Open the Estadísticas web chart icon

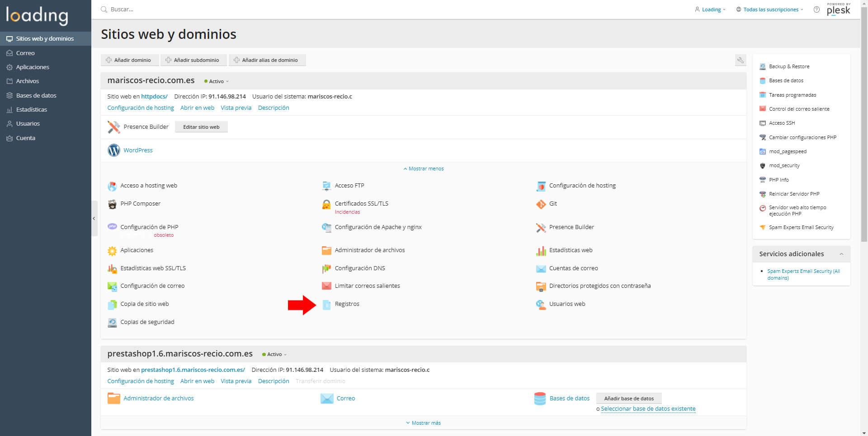[x=541, y=251]
